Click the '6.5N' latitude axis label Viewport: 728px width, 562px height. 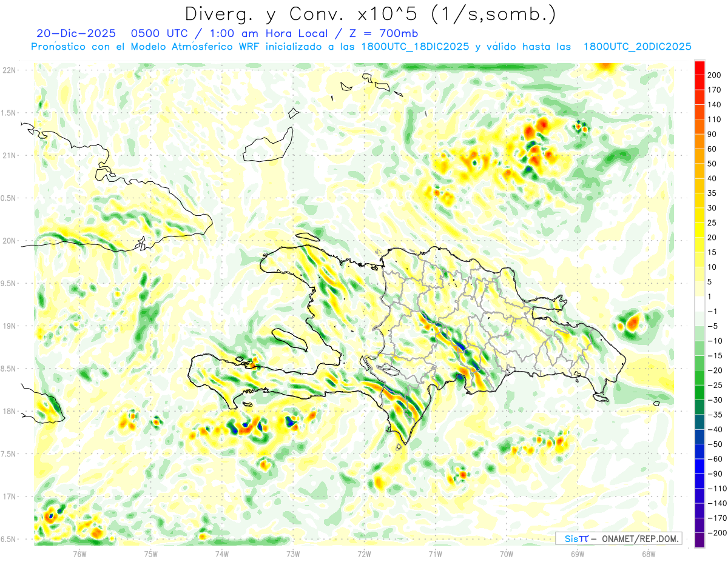coord(8,539)
